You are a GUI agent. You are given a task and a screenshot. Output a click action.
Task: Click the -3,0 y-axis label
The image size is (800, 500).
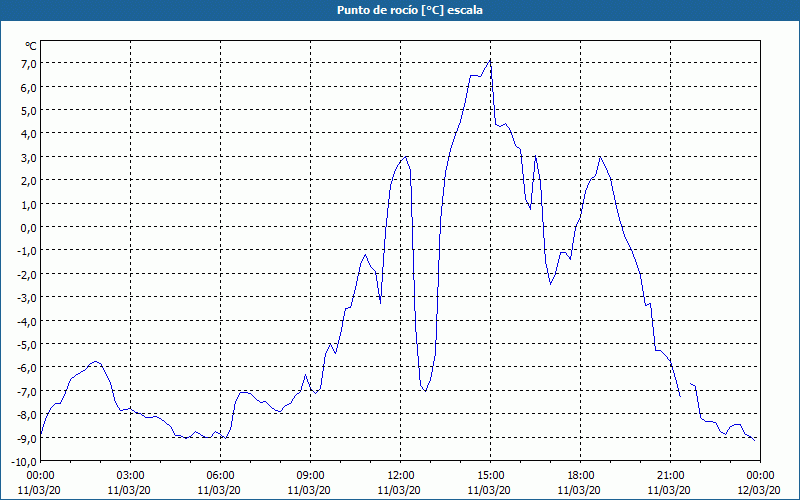(x=27, y=298)
